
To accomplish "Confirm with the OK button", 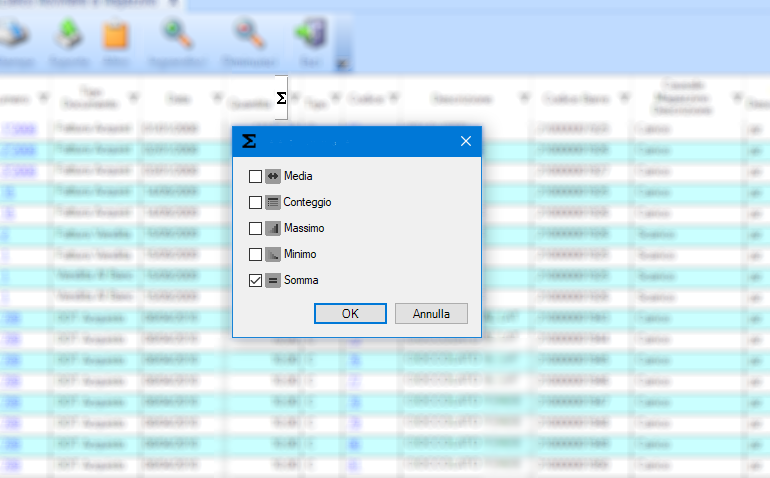I will 350,313.
